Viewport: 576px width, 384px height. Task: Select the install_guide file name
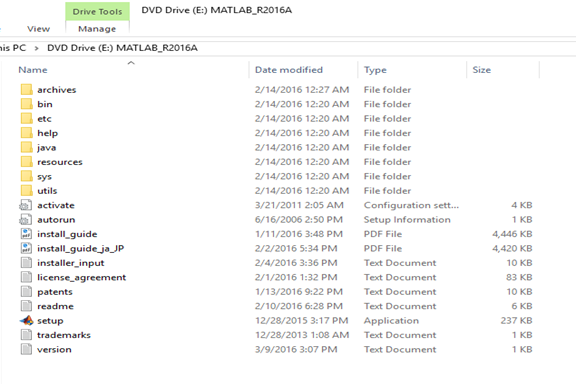click(67, 234)
